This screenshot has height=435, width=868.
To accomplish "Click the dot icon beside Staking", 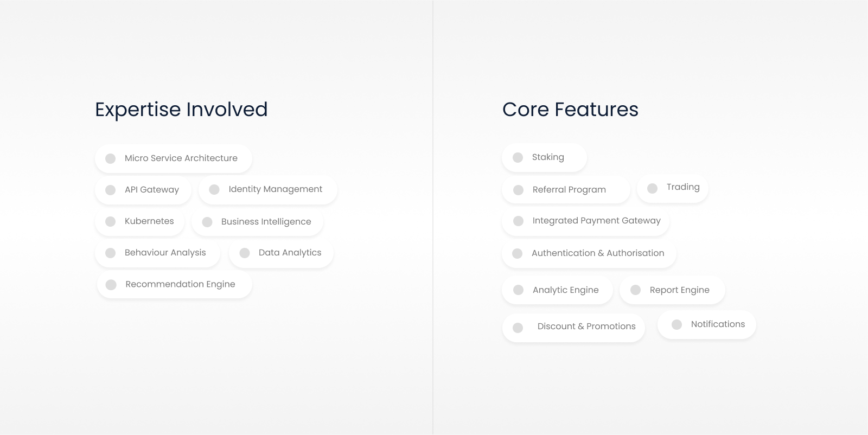I will coord(518,157).
